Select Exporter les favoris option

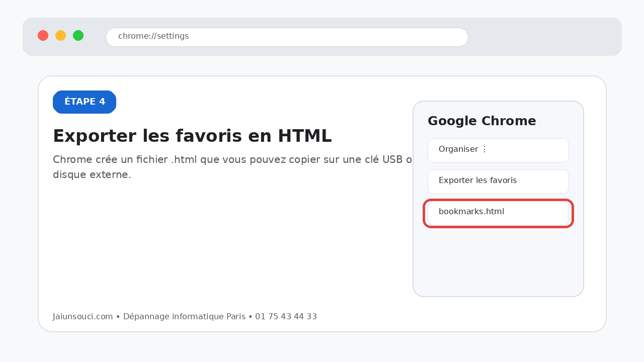[x=498, y=182]
